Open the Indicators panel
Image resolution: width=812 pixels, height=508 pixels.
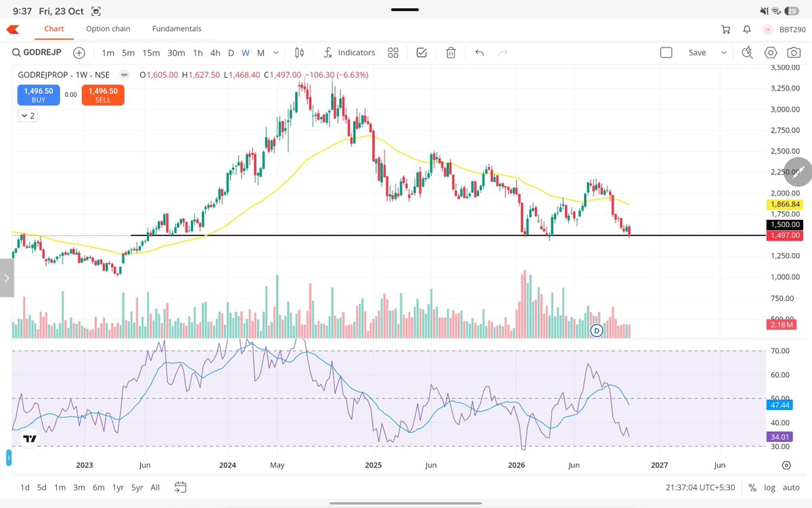tap(349, 53)
